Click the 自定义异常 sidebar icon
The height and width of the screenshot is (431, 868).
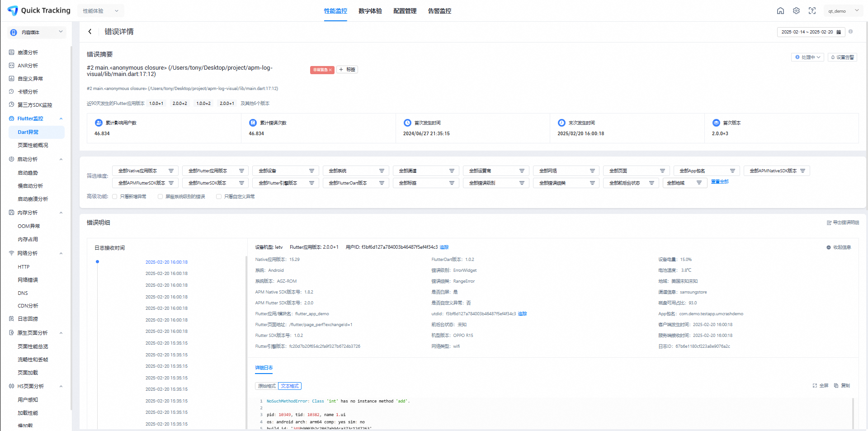(12, 79)
